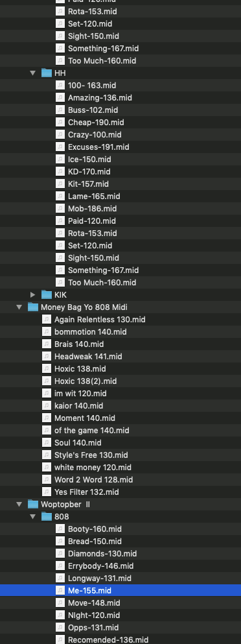Select white money 120.mid file
The image size is (241, 644).
[120, 468]
